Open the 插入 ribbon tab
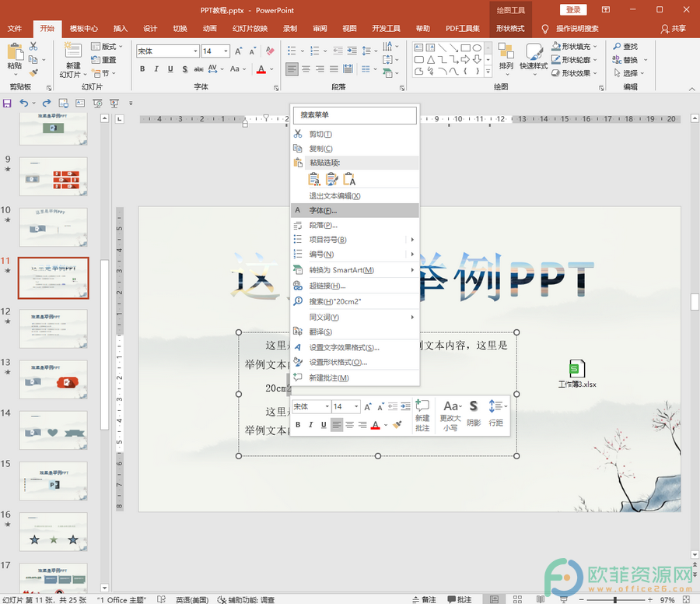Image resolution: width=700 pixels, height=604 pixels. (x=120, y=29)
